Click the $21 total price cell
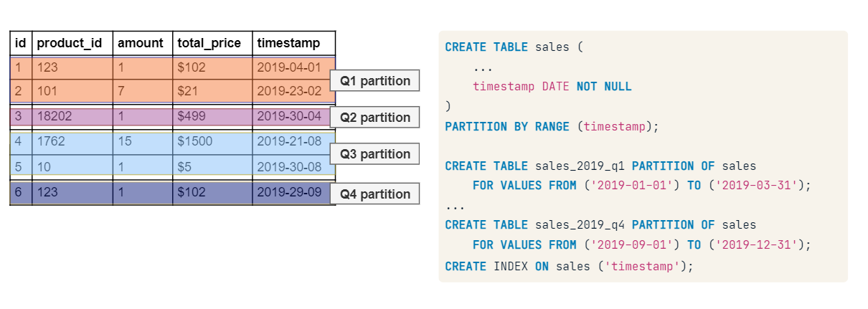The width and height of the screenshot is (868, 309). [187, 91]
